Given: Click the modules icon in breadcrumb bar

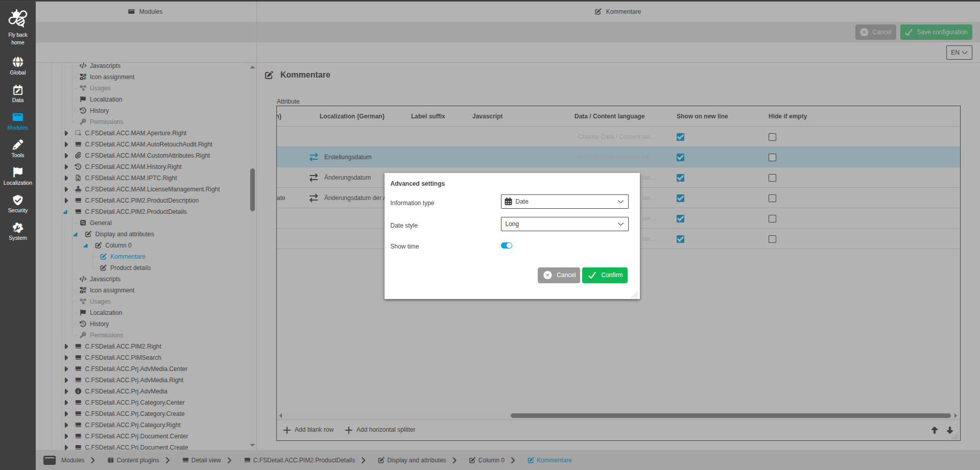Looking at the screenshot, I should (50, 460).
